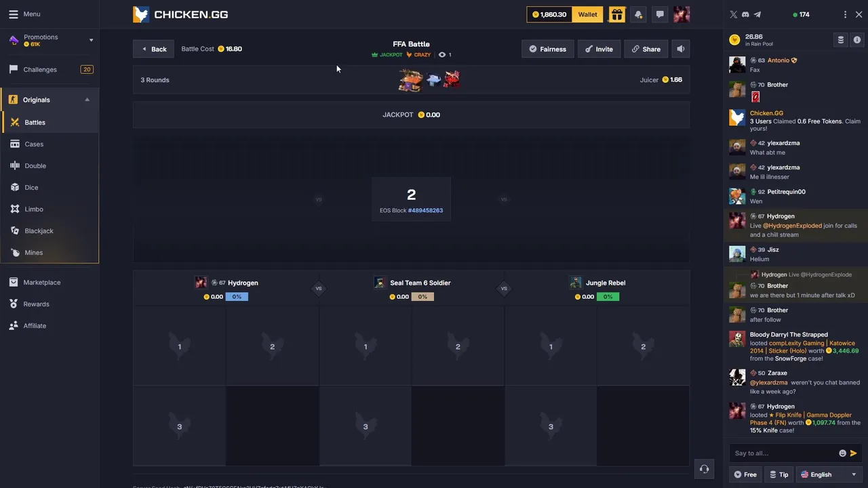
Task: Open the gift box rewards icon
Action: (616, 14)
